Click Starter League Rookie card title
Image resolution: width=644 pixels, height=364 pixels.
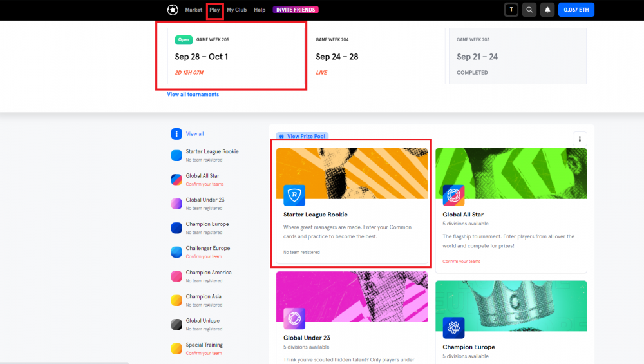[x=316, y=215]
